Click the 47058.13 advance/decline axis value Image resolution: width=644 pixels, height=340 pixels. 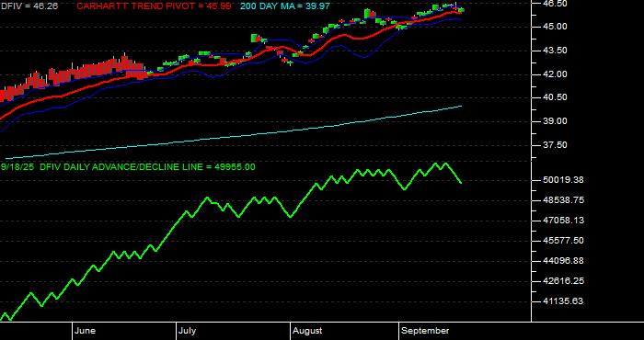[563, 221]
